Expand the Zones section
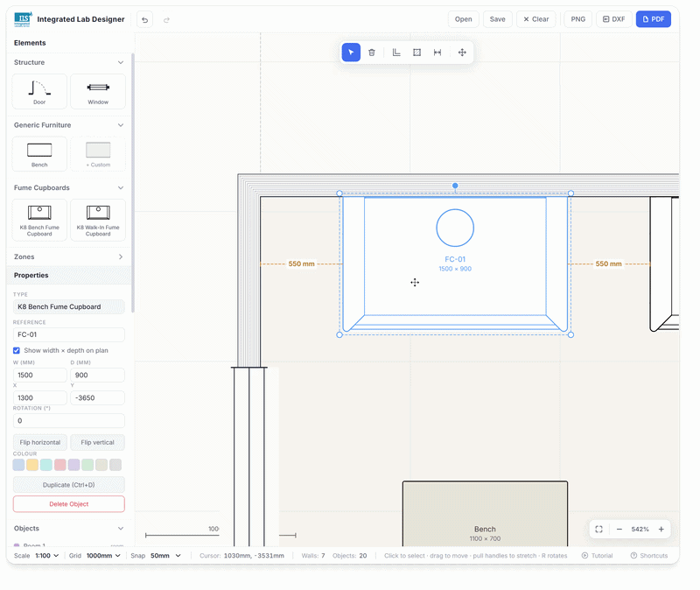The image size is (700, 590). click(121, 256)
